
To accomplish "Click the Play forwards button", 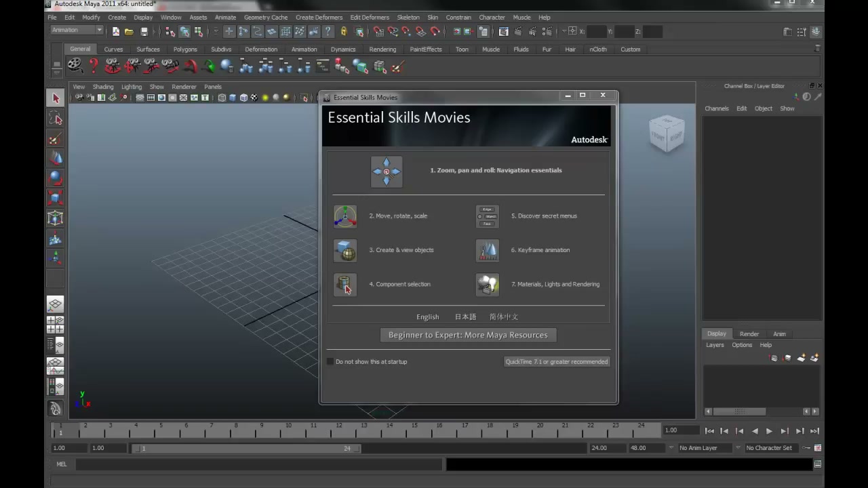I will 769,431.
